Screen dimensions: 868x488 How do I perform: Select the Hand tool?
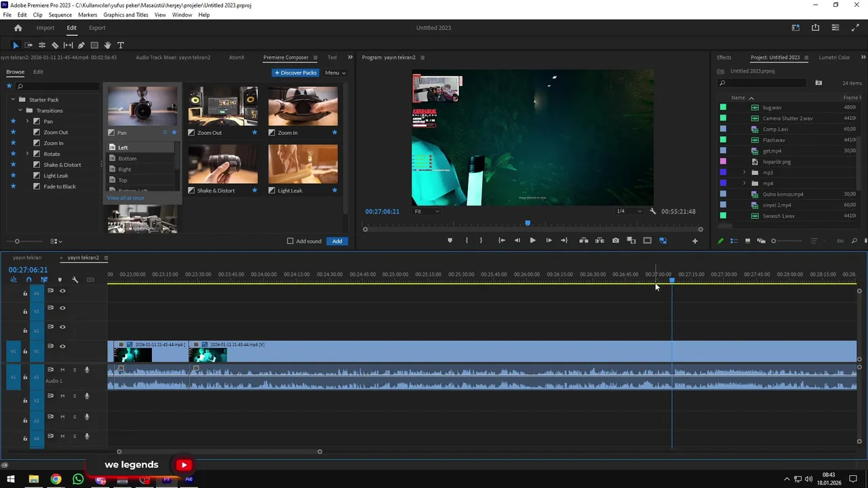click(x=107, y=45)
